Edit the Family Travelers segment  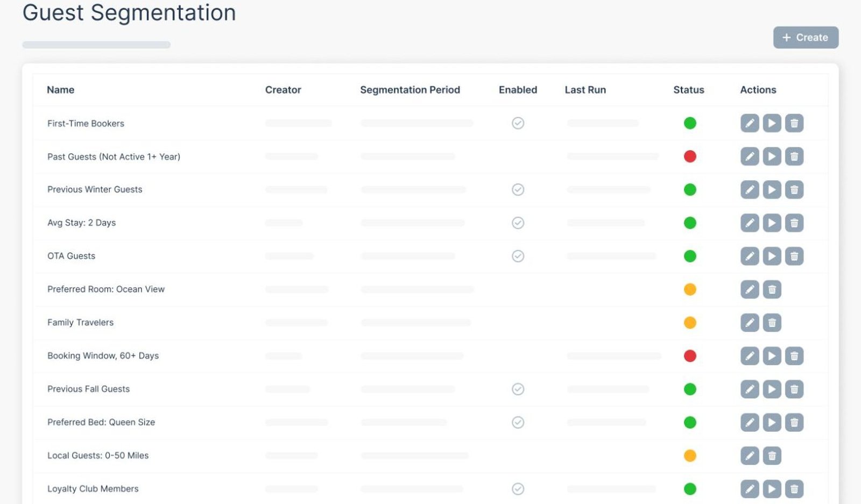750,323
